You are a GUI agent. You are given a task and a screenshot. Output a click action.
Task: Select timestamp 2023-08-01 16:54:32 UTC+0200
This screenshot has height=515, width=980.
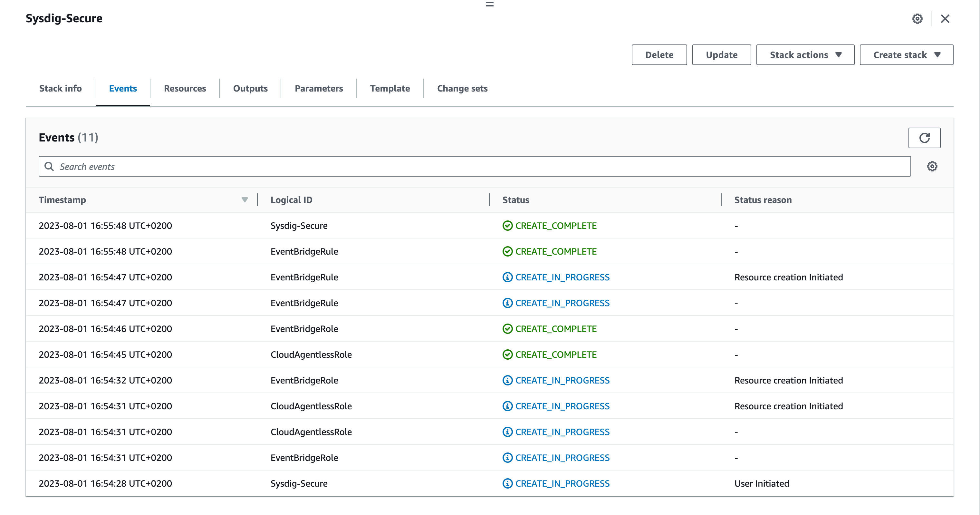[105, 380]
